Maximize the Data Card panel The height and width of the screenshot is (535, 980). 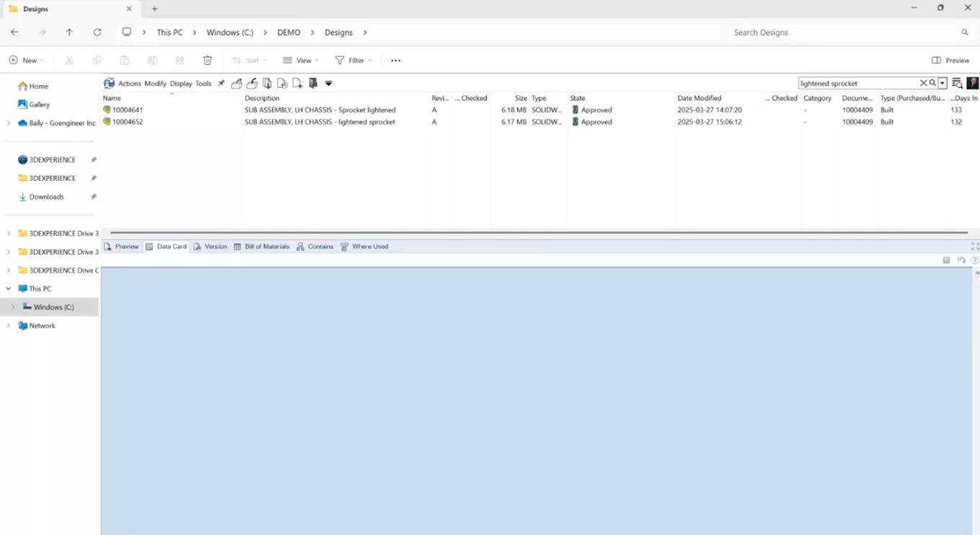(974, 246)
